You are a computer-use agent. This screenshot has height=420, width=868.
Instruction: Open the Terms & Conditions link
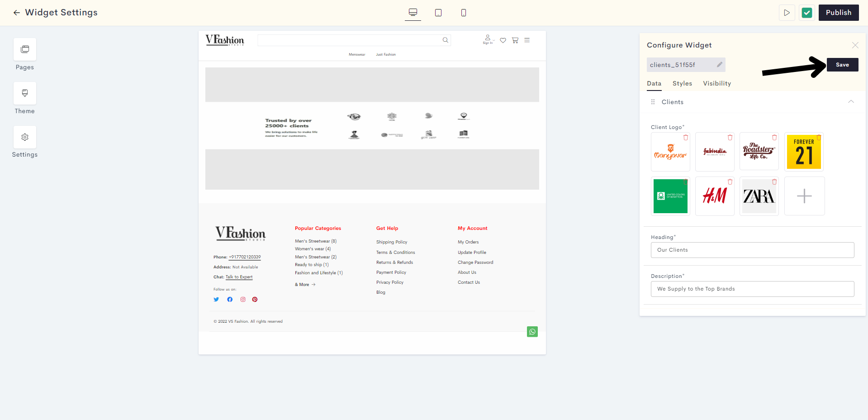396,253
